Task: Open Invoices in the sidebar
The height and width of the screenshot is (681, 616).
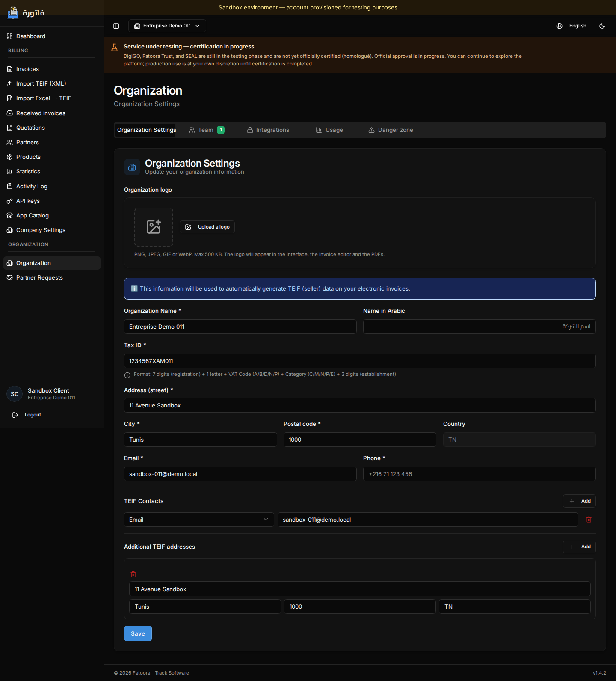Action: click(x=52, y=69)
